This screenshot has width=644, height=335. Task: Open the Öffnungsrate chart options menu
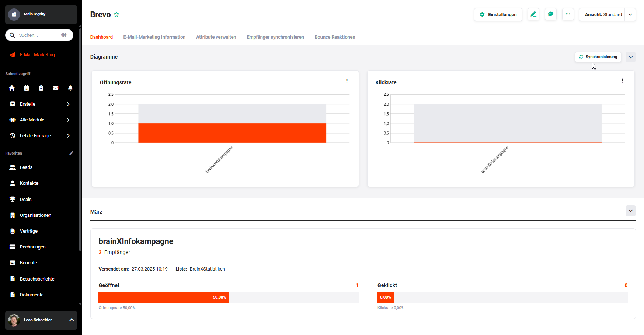click(x=347, y=81)
